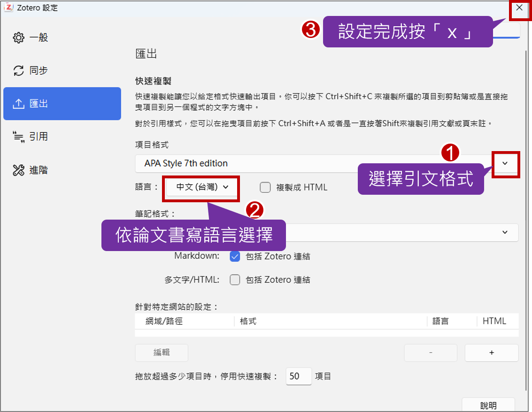Image resolution: width=532 pixels, height=412 pixels.
Task: Expand the 筆記格式 note format dropdown
Action: tap(505, 232)
